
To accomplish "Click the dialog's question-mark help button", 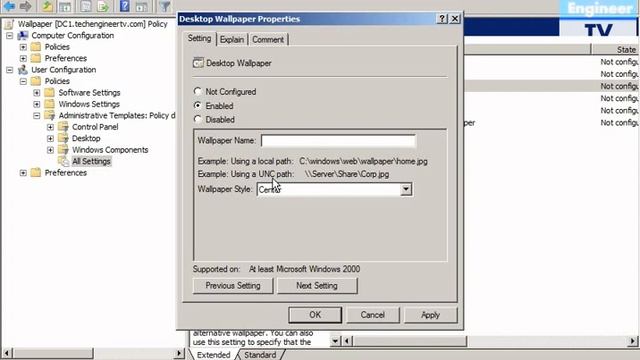I will coord(442,19).
